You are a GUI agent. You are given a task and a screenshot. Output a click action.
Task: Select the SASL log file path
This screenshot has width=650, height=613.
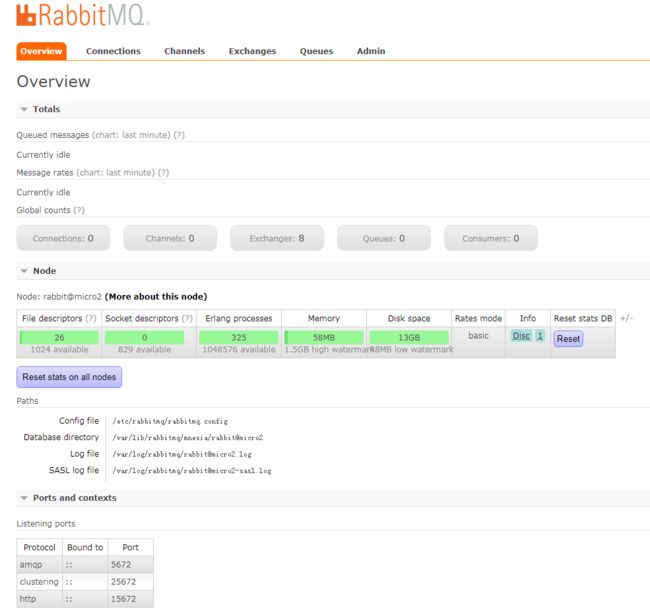click(192, 471)
